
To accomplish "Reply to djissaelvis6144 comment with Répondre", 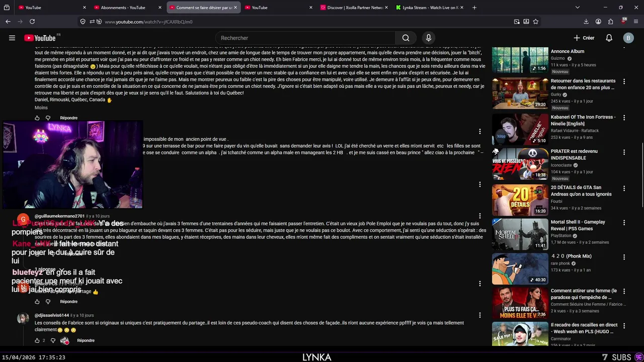I will (86, 340).
